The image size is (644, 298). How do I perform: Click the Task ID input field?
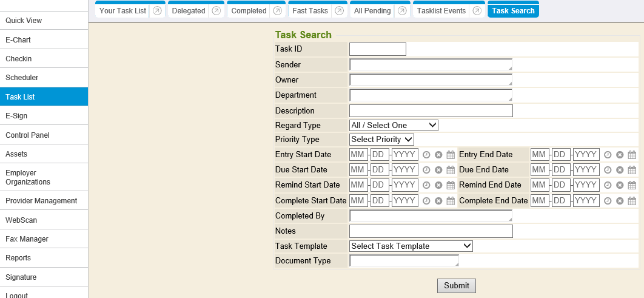(377, 49)
